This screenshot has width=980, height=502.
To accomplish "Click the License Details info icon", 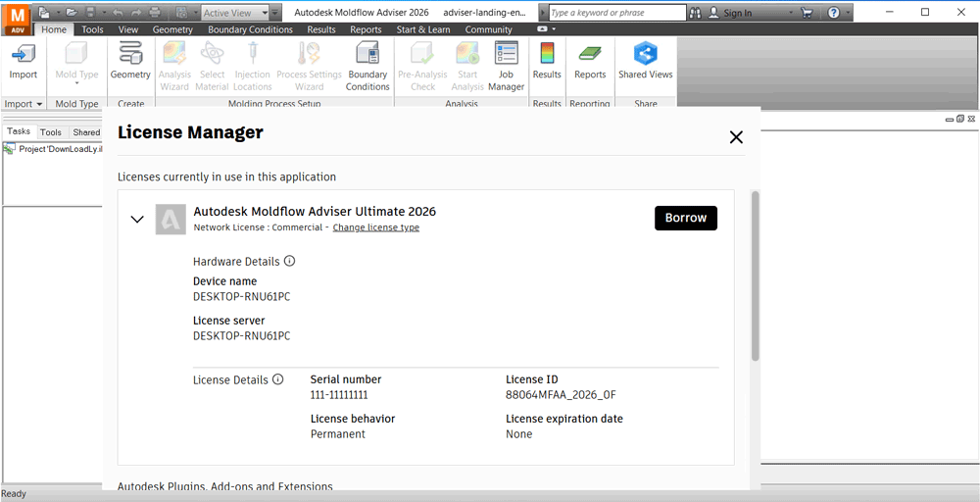I will [278, 378].
